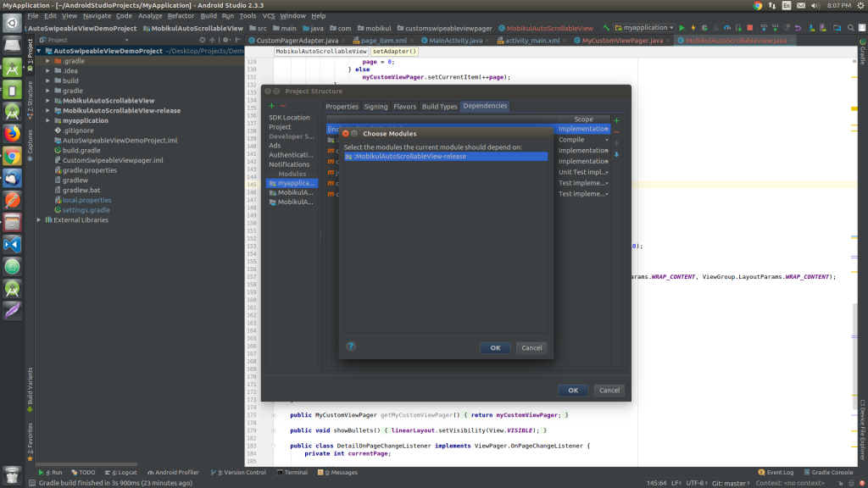Cancel the Choose Modules dialog

tap(531, 347)
